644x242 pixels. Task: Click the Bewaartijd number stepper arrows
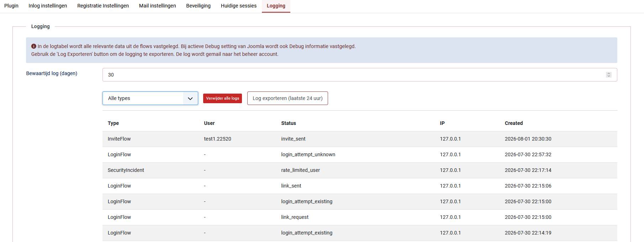(x=609, y=75)
